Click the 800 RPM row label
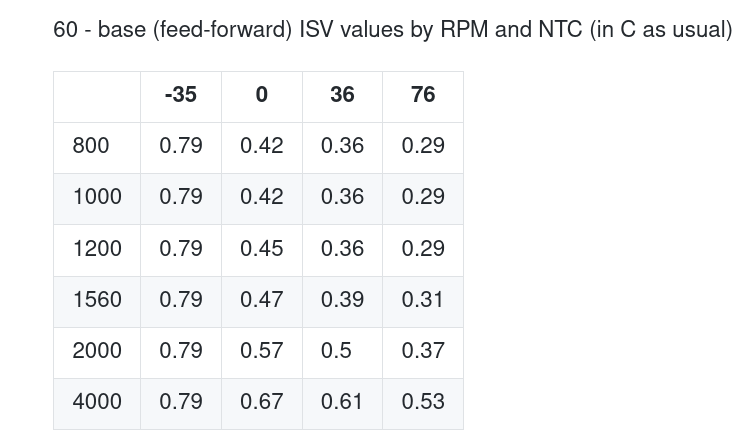Image resolution: width=744 pixels, height=442 pixels. tap(91, 146)
